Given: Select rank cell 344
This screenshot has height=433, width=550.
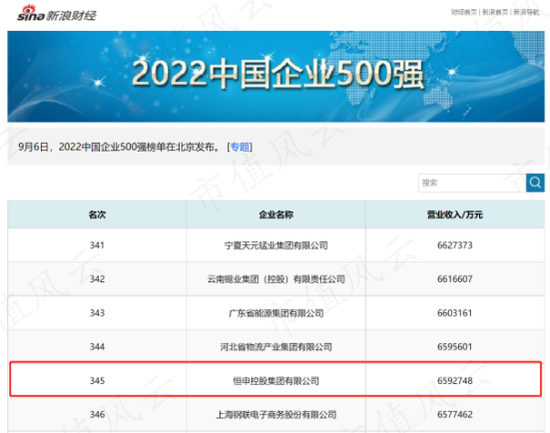Looking at the screenshot, I should (x=97, y=347).
